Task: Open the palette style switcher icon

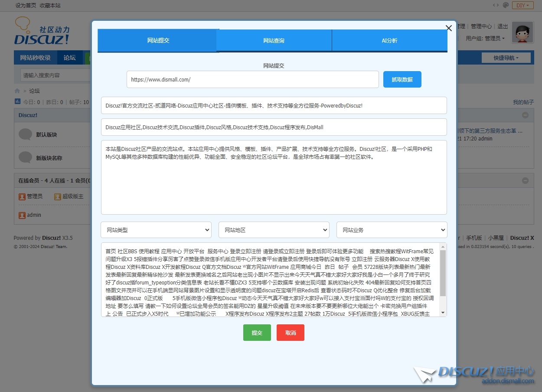Action: (506, 5)
